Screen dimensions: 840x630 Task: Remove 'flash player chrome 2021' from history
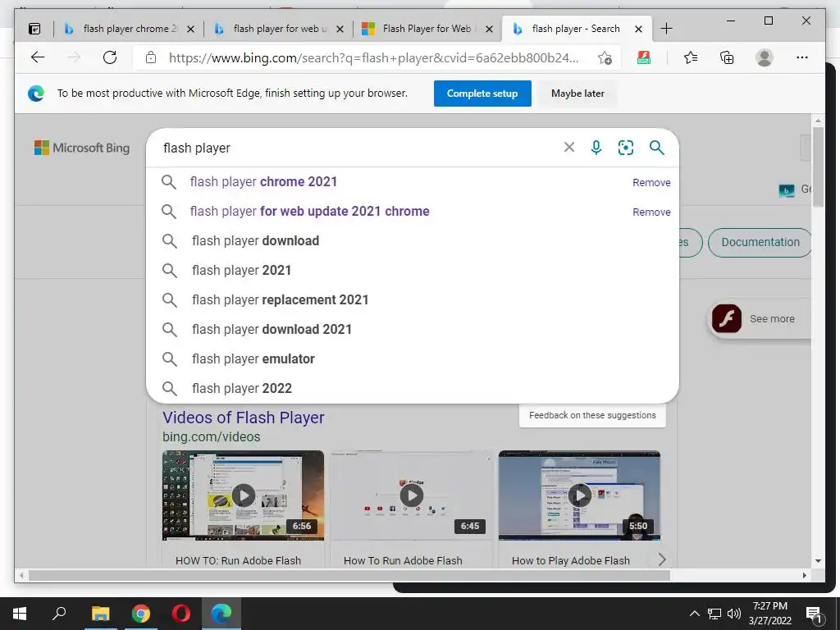[651, 182]
